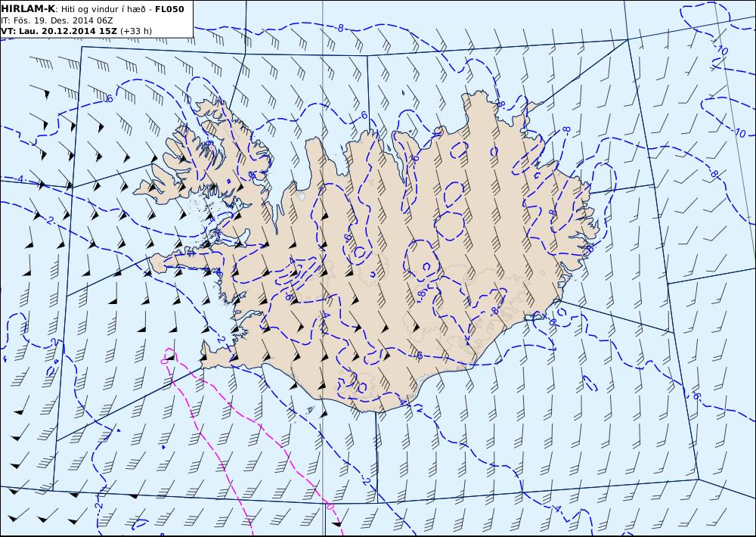The image size is (756, 537).
Task: Click the HIRLAM-K model title
Action: (29, 9)
